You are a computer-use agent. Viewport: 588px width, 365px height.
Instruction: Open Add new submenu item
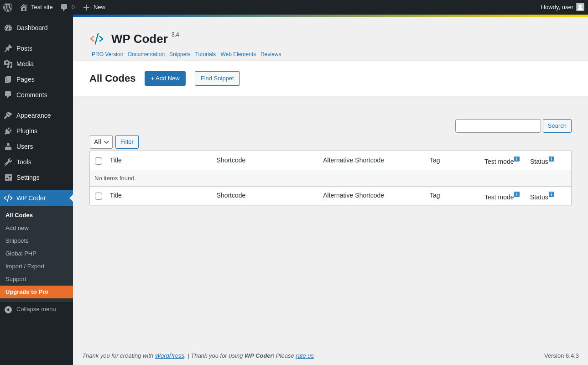point(17,228)
